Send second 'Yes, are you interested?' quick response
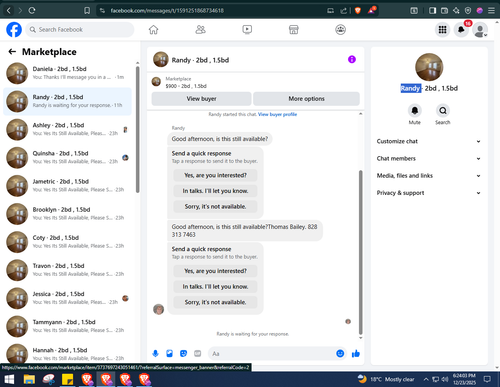 [x=215, y=271]
